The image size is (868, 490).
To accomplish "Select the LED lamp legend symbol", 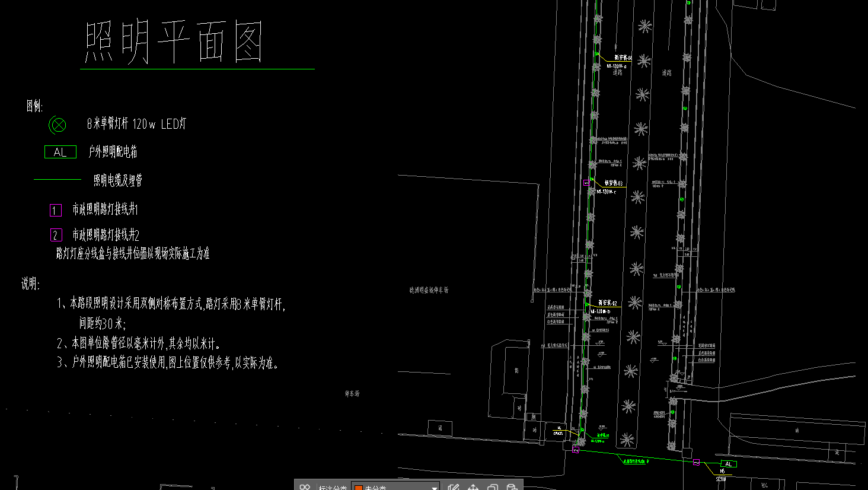I will pyautogui.click(x=58, y=125).
